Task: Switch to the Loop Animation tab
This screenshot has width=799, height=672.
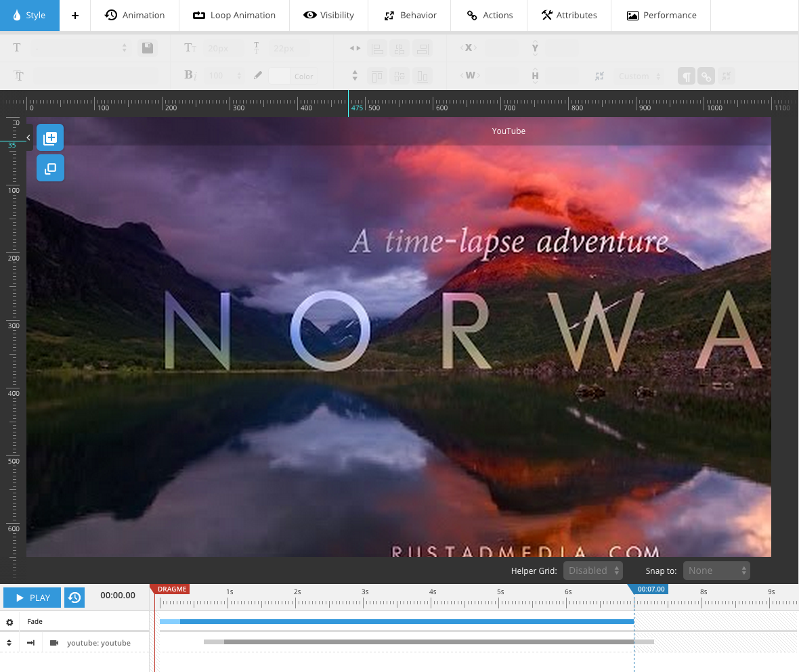Action: (234, 16)
